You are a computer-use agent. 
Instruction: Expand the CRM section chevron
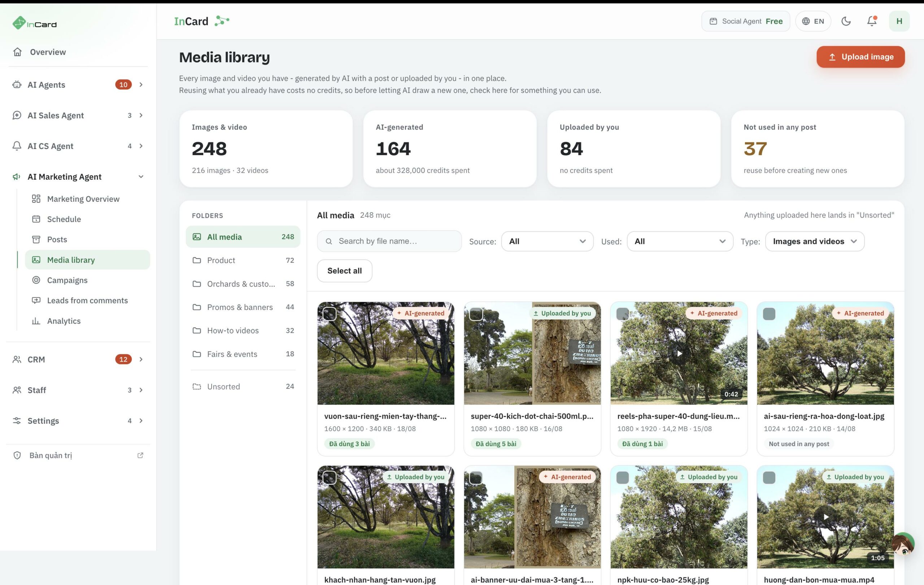tap(141, 359)
